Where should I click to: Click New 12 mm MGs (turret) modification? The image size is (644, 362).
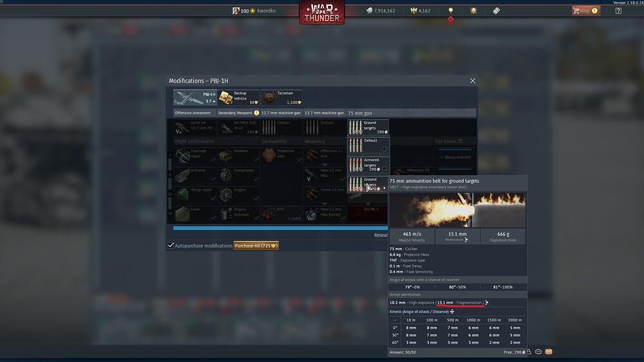coord(325,214)
